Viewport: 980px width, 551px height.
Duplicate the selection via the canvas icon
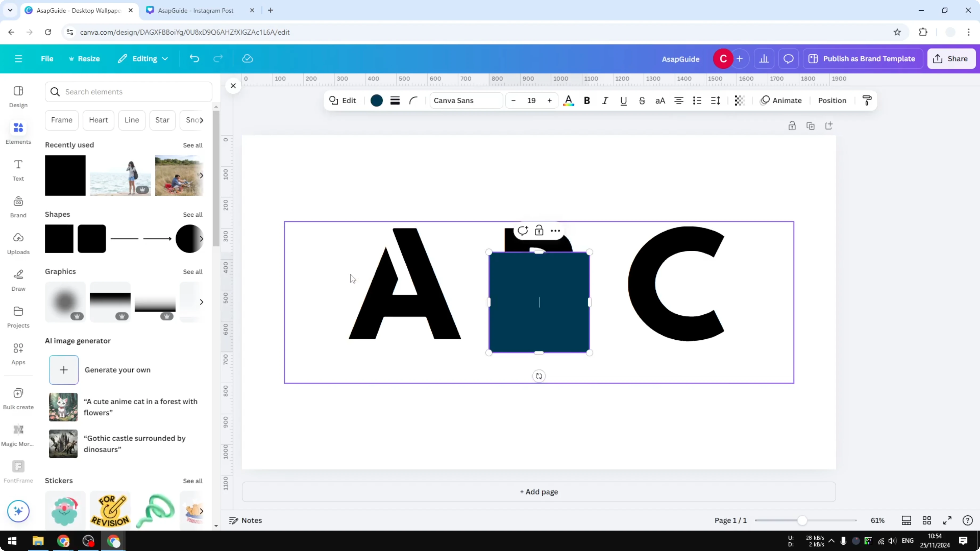point(811,125)
